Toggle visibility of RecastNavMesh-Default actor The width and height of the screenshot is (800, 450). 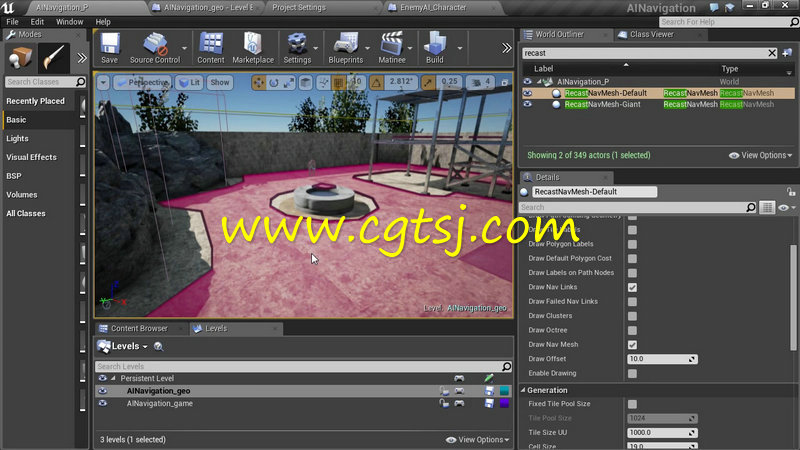tap(527, 93)
